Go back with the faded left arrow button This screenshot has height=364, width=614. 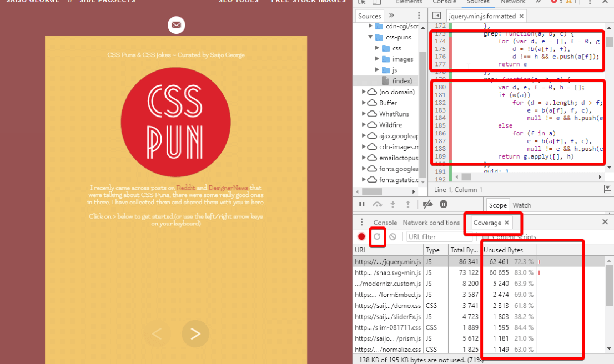click(x=157, y=333)
